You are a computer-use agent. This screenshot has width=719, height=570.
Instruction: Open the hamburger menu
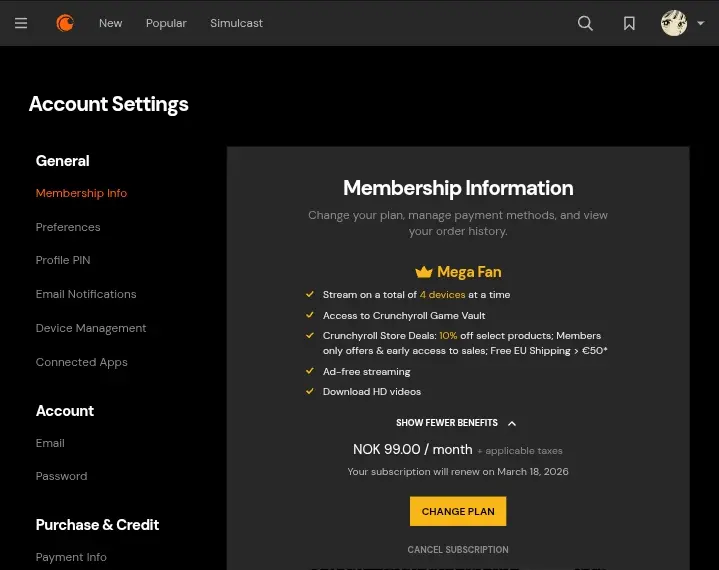[21, 23]
